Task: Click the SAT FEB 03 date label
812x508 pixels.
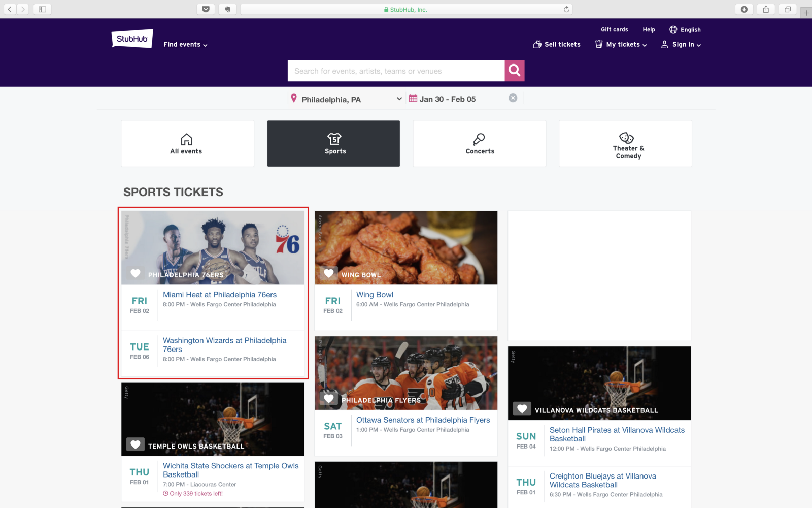Action: pyautogui.click(x=333, y=430)
